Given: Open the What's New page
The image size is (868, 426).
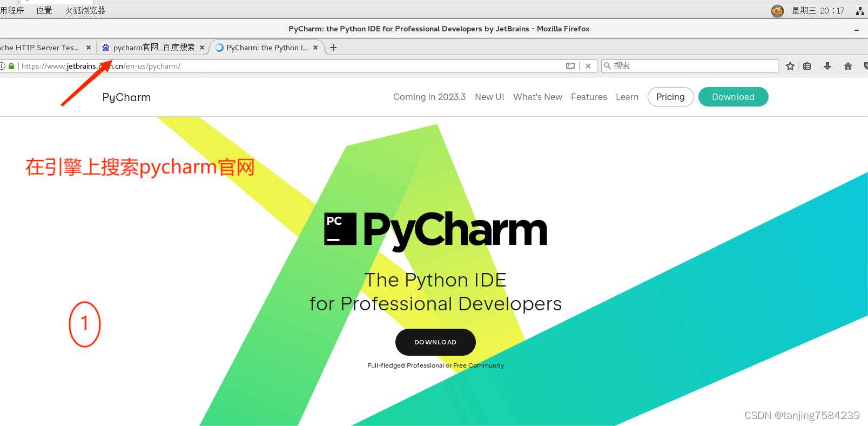Looking at the screenshot, I should click(x=537, y=97).
